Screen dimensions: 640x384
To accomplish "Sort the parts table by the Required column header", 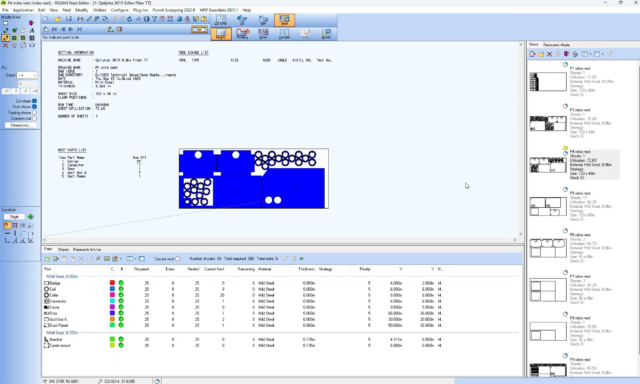I will coord(141,269).
